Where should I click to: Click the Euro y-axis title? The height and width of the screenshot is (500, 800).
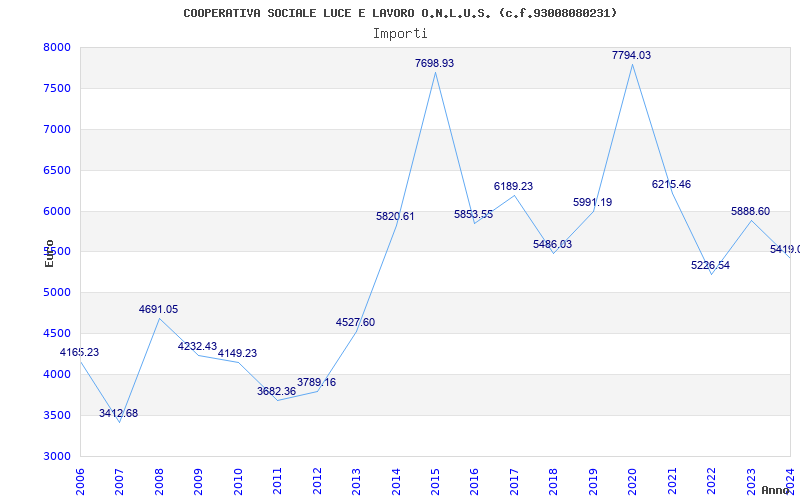pyautogui.click(x=49, y=254)
